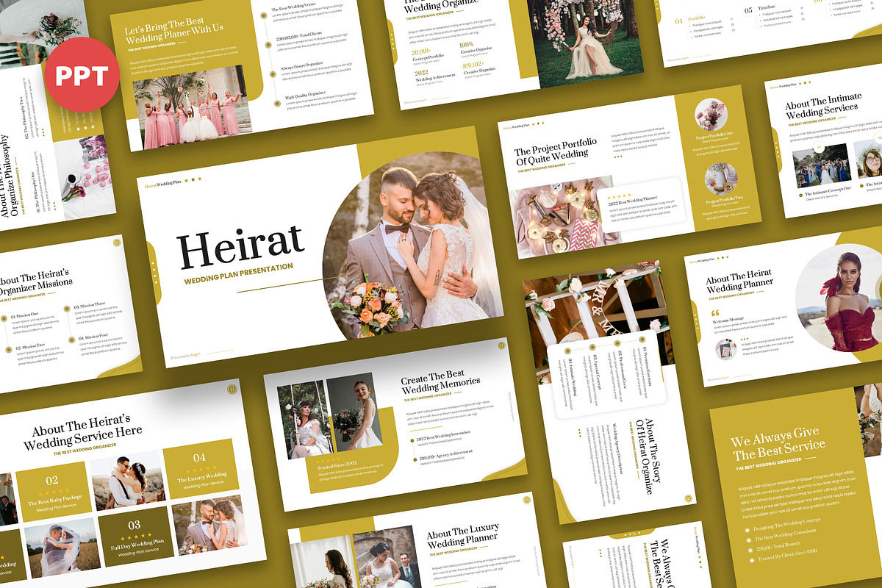This screenshot has height=588, width=882.
Task: Click page number badge on Organizer Missions slide
Action: tap(115, 241)
